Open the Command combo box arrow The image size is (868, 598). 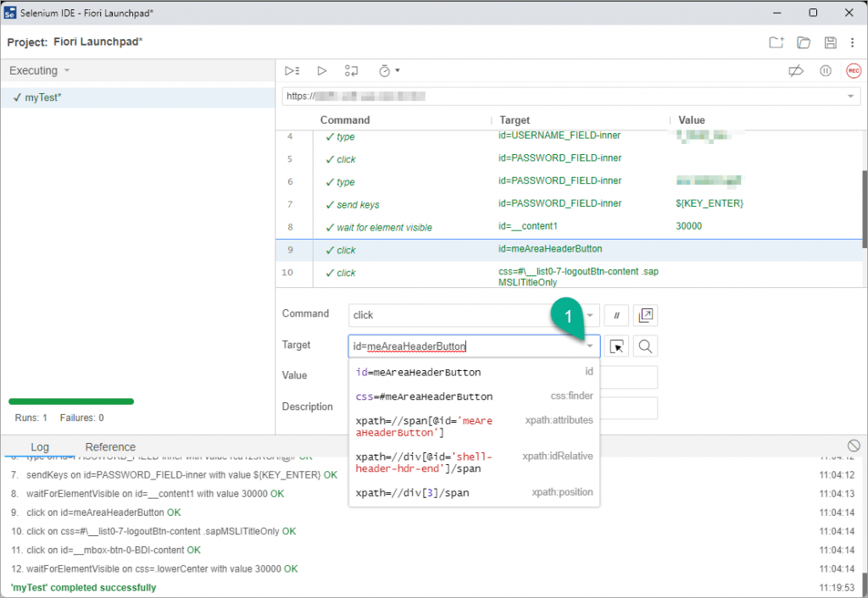[590, 315]
